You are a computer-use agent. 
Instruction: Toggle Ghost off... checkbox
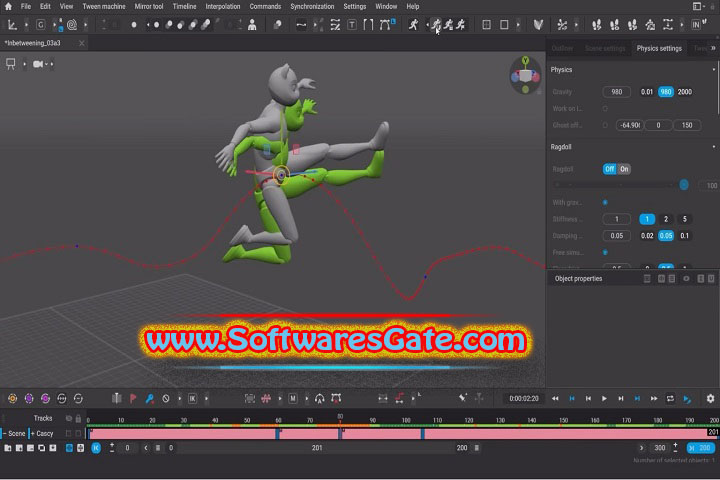605,125
